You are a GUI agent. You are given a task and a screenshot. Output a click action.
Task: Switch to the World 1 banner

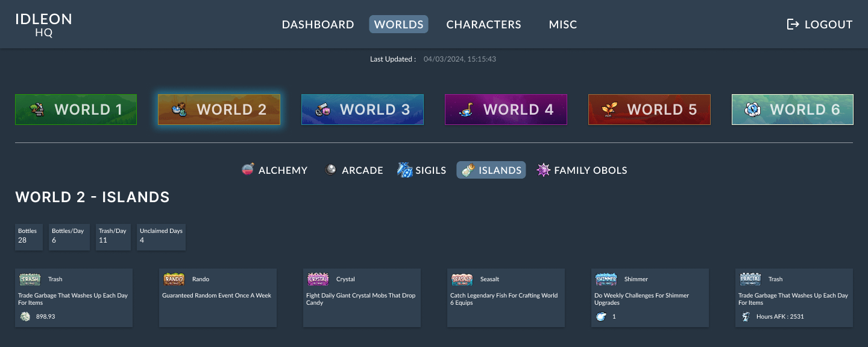pyautogui.click(x=76, y=110)
